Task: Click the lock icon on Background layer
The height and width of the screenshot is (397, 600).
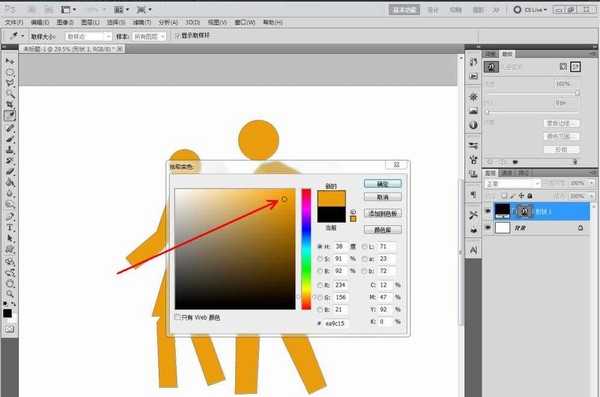Action: 580,228
